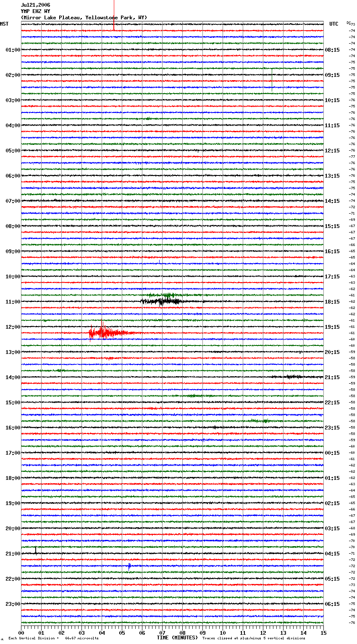The width and height of the screenshot is (357, 644).
Task: Click the 00:15 UTC time label
Action: 332,453
